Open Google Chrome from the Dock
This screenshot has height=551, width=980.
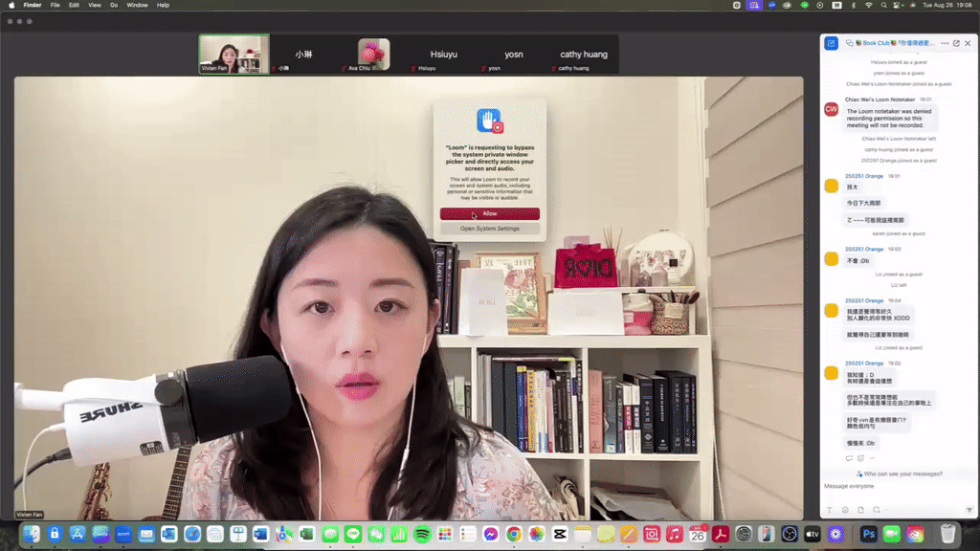[513, 536]
